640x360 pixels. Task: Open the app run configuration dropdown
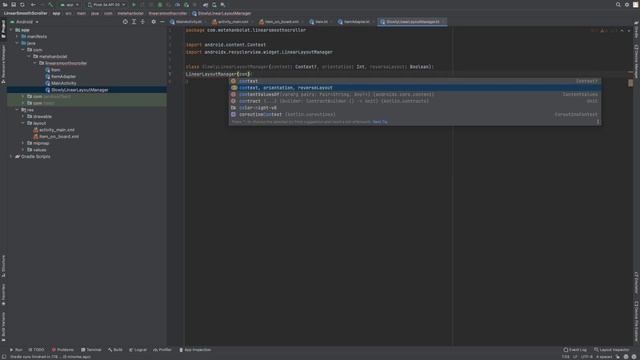point(69,4)
